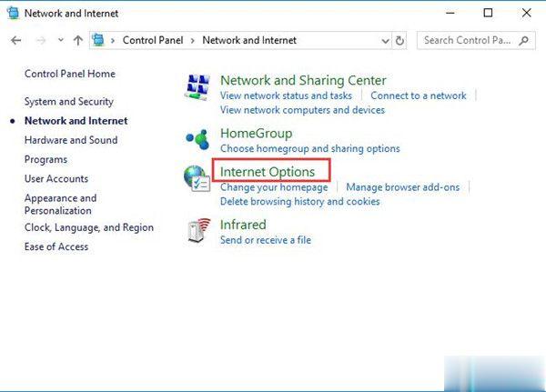Minimize the Network and Internet window
Viewport: 546px width, 392px height.
tap(450, 14)
